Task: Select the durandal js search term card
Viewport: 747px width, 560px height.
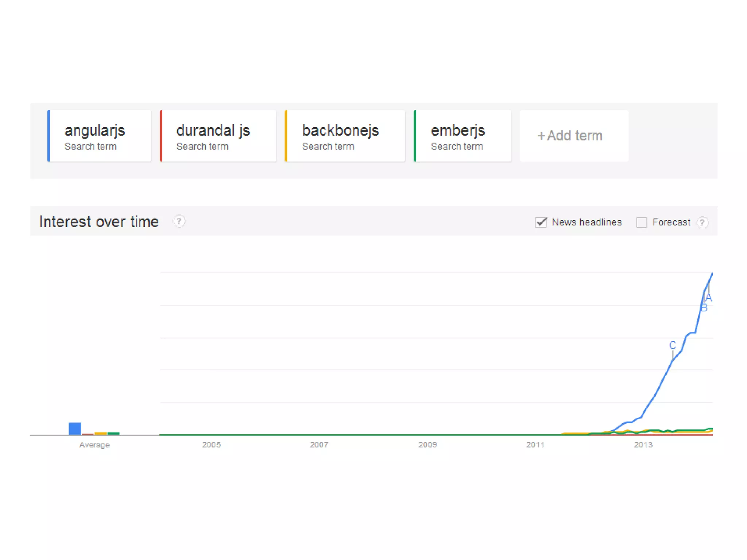Action: coord(218,136)
